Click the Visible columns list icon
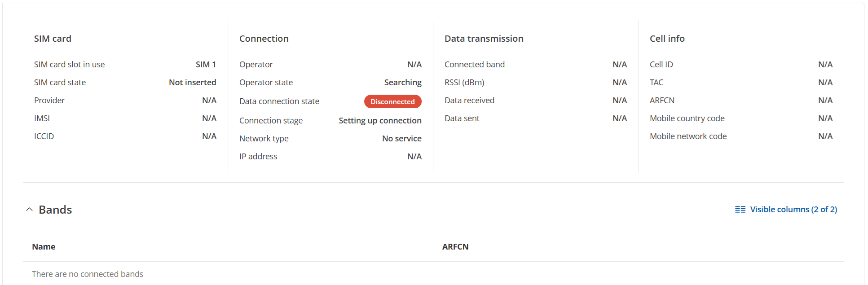Viewport: 868px width, 285px height. (x=740, y=210)
